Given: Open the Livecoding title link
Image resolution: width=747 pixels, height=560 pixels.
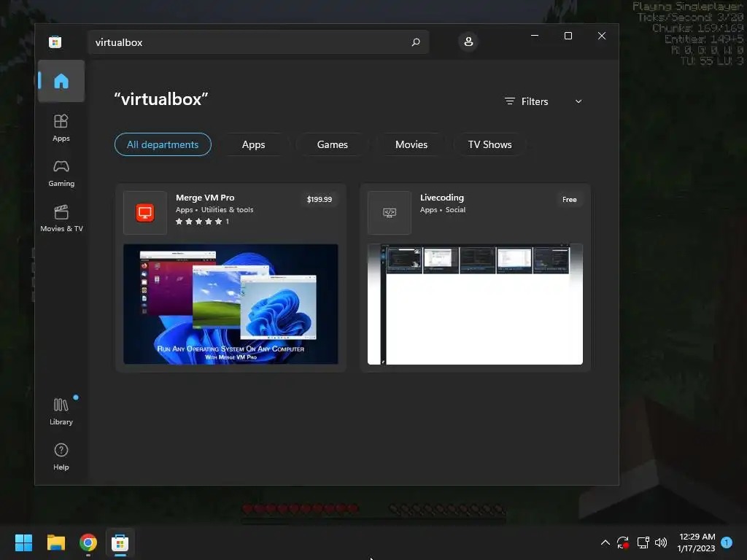Looking at the screenshot, I should coord(441,197).
